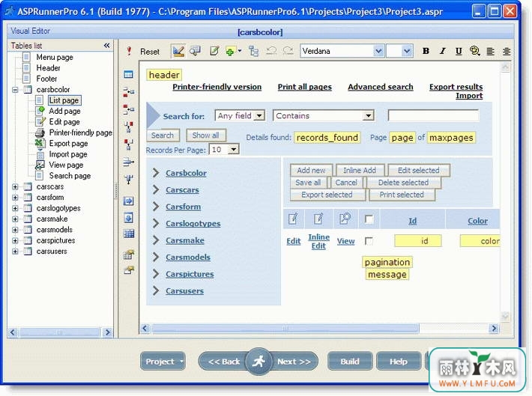Click the blue right-arrow icon in vertical toolbar
The width and height of the screenshot is (532, 396).
(128, 201)
